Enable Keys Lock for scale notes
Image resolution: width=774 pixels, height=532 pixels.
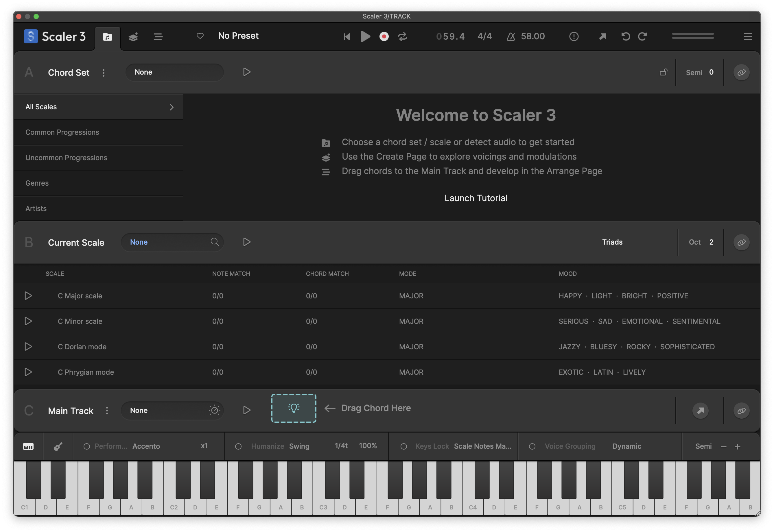point(404,446)
